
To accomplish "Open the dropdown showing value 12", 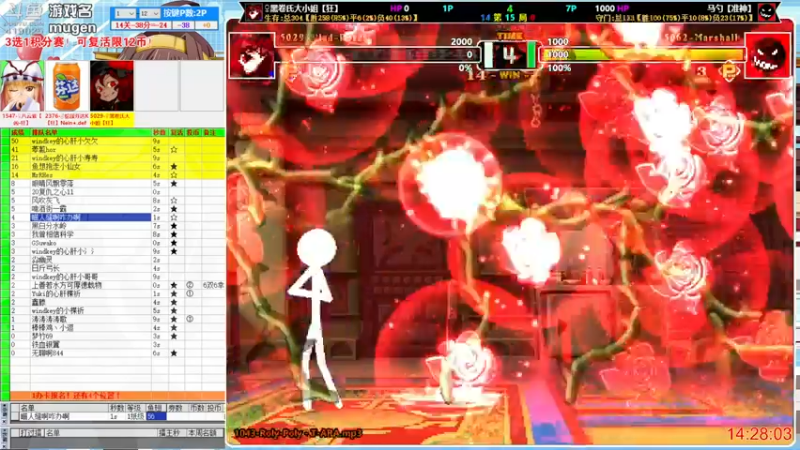I will click(149, 14).
